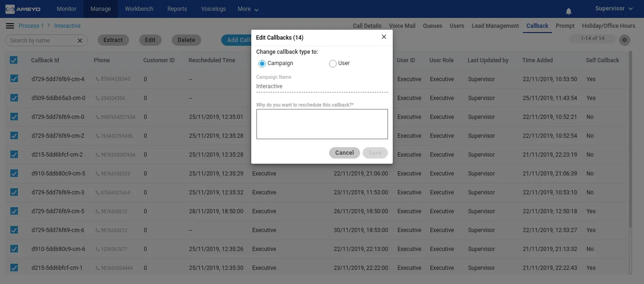Click phone icon for number 1234567677
Image resolution: width=644 pixels, height=284 pixels.
click(x=98, y=249)
